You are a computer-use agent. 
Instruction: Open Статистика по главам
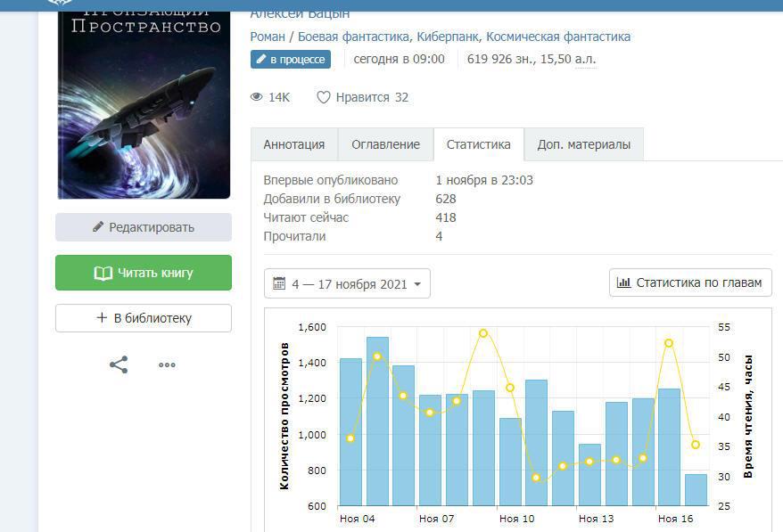click(690, 282)
